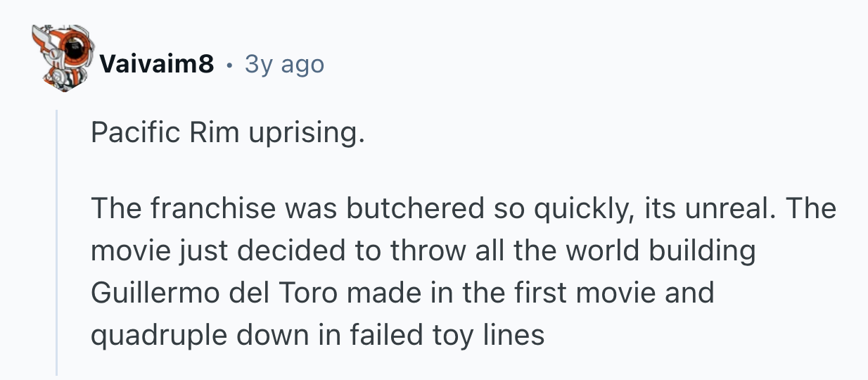868x380 pixels.
Task: Click the word "quickly" in the comment
Action: [581, 208]
